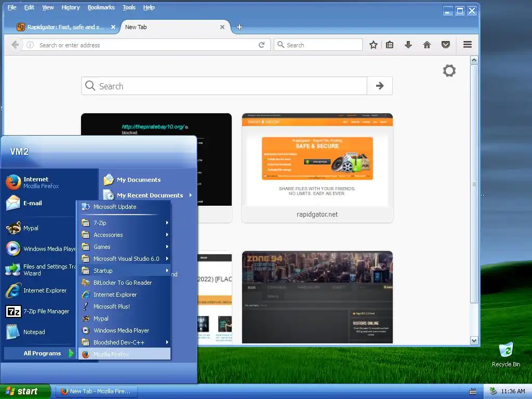Open the Help menu
Viewport: 532px width, 399px height.
pyautogui.click(x=149, y=7)
